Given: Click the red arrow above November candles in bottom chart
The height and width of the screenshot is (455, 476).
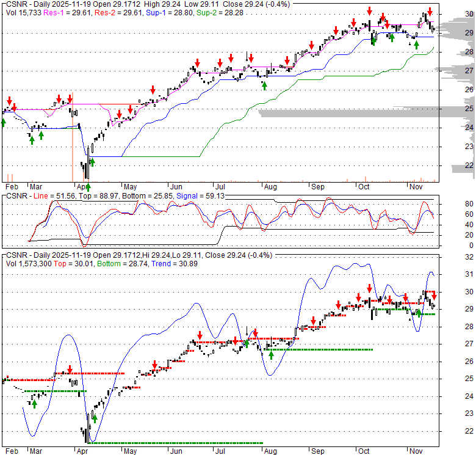Looking at the screenshot, I should pos(435,294).
